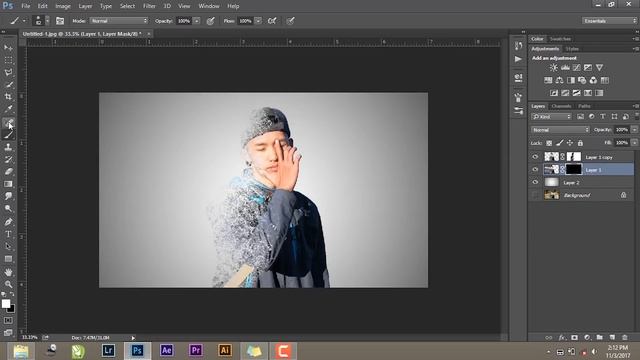Open the Essentials workspace dropdown
640x360 pixels.
tap(609, 21)
